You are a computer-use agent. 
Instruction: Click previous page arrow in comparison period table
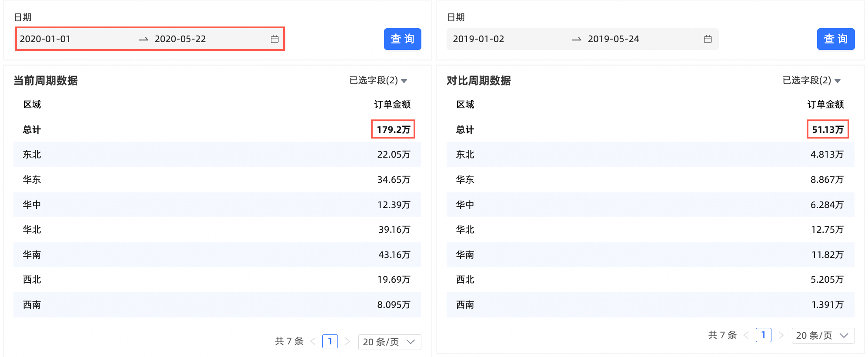[x=746, y=335]
